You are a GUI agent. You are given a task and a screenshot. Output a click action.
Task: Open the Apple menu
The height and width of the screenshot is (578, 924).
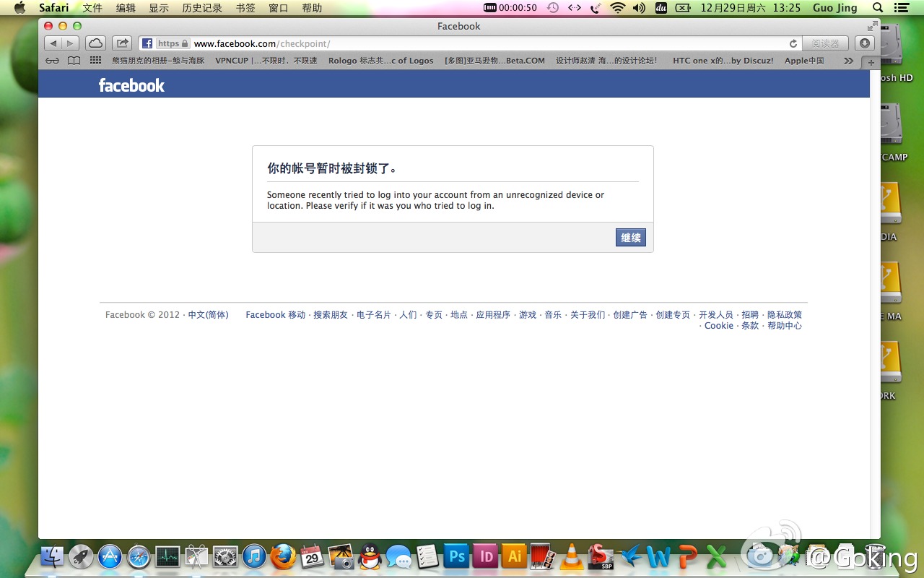click(19, 8)
